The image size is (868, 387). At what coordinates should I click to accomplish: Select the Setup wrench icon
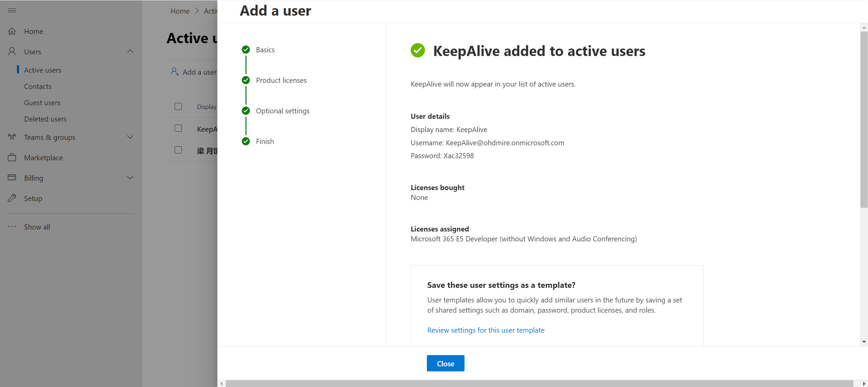pyautogui.click(x=12, y=198)
